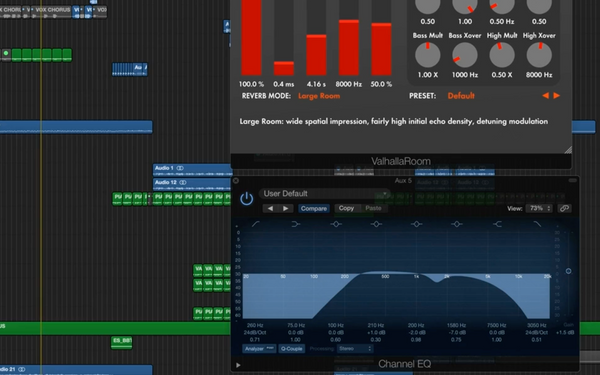Click the 3050 Hz frequency value
This screenshot has width=600, height=375.
coord(536,325)
